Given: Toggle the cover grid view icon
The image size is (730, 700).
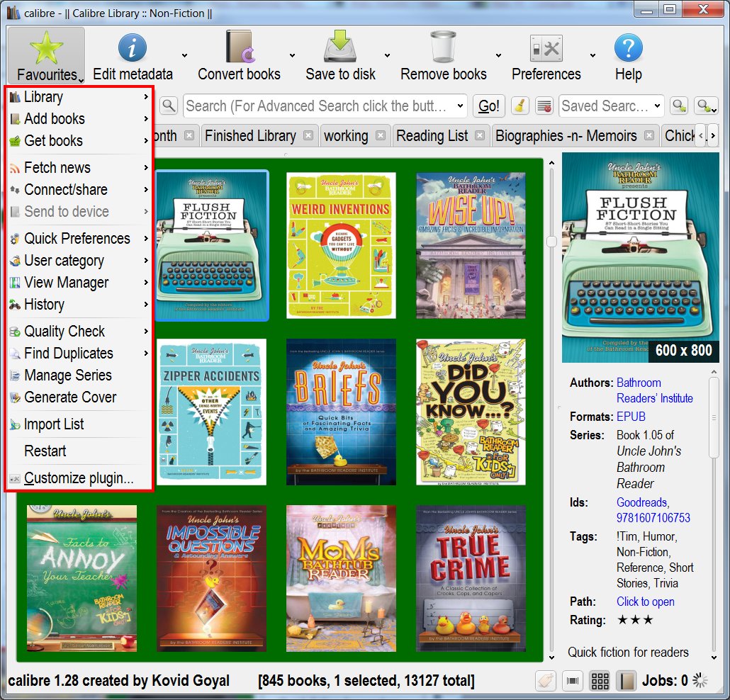Looking at the screenshot, I should click(x=600, y=680).
